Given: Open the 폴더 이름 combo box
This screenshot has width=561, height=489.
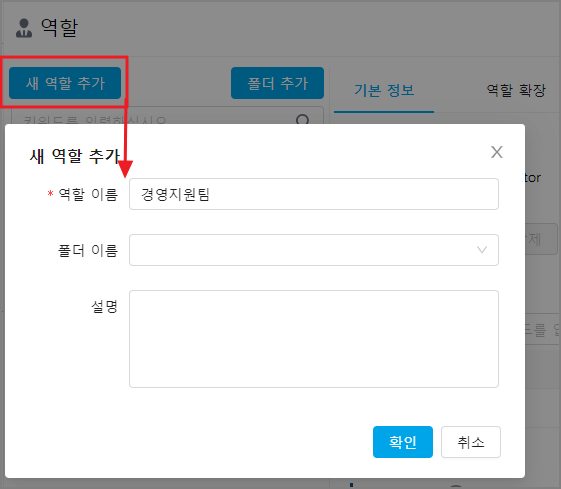Looking at the screenshot, I should coord(314,250).
